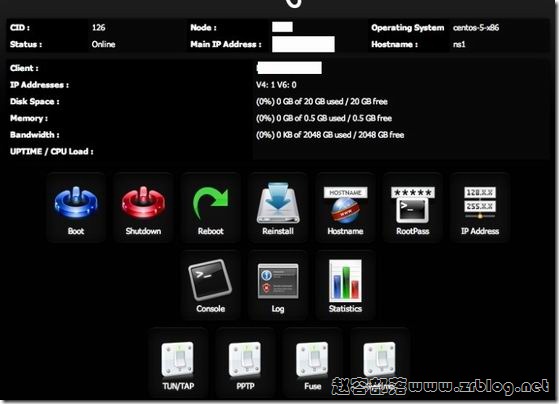Toggle the PPTP switch
Viewport: 559px width, 404px height.
(x=245, y=359)
